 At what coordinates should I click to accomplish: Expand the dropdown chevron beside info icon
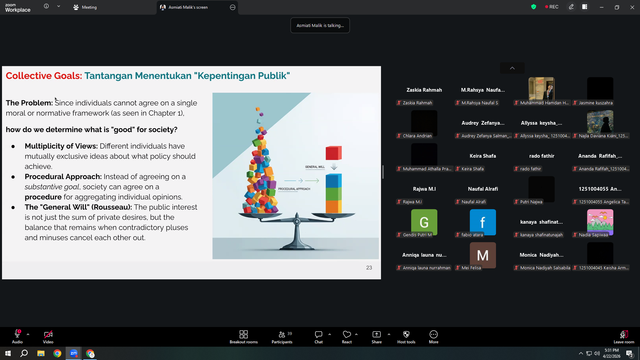click(58, 7)
